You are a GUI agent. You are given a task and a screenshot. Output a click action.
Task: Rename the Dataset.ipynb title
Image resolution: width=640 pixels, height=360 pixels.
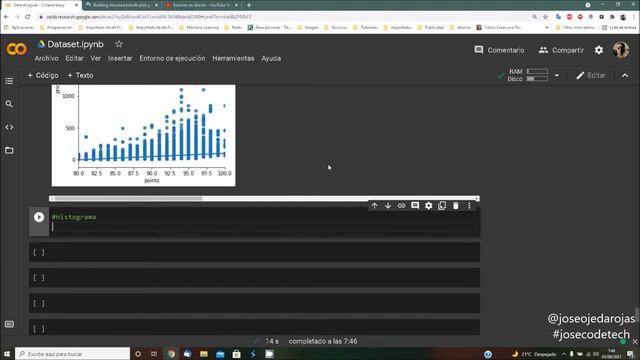point(76,44)
